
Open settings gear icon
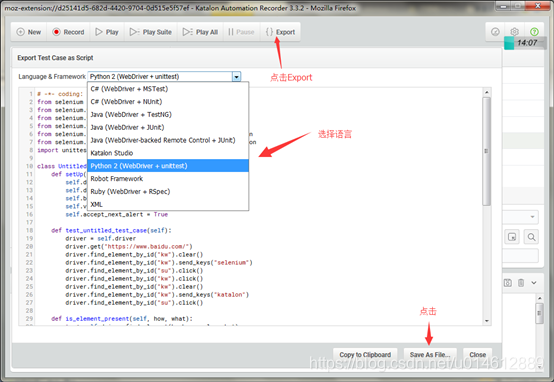coord(514,32)
